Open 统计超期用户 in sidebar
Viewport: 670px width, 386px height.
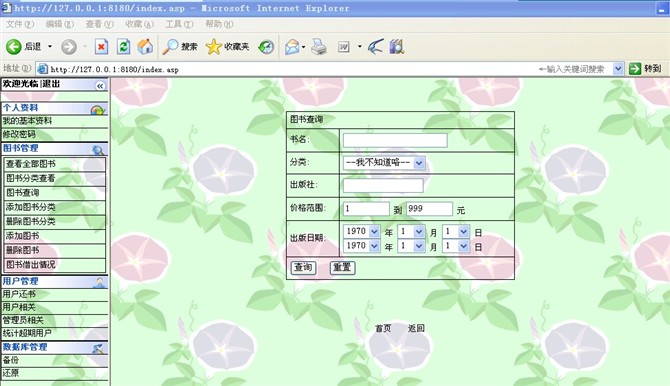pyautogui.click(x=27, y=333)
